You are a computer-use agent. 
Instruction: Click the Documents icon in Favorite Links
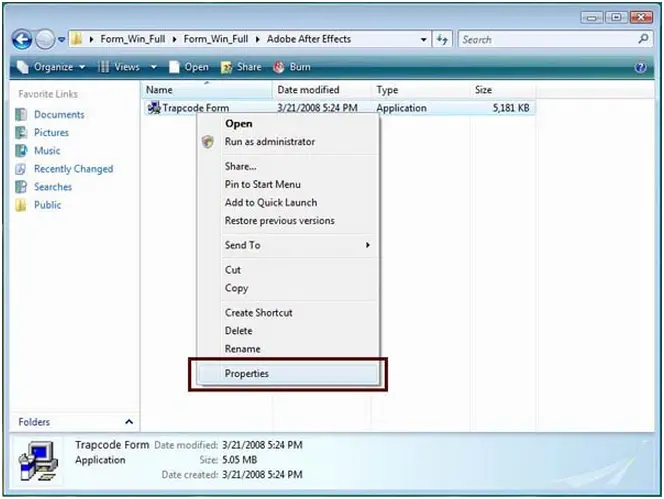pyautogui.click(x=21, y=114)
